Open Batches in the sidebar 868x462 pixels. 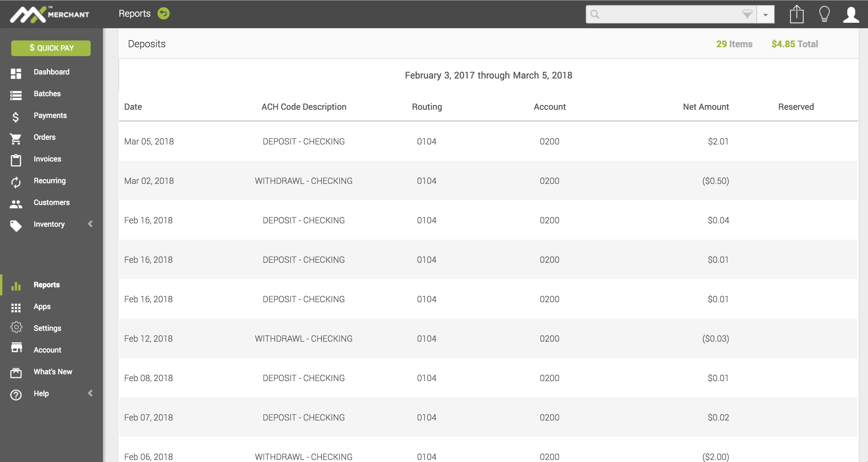pyautogui.click(x=47, y=93)
